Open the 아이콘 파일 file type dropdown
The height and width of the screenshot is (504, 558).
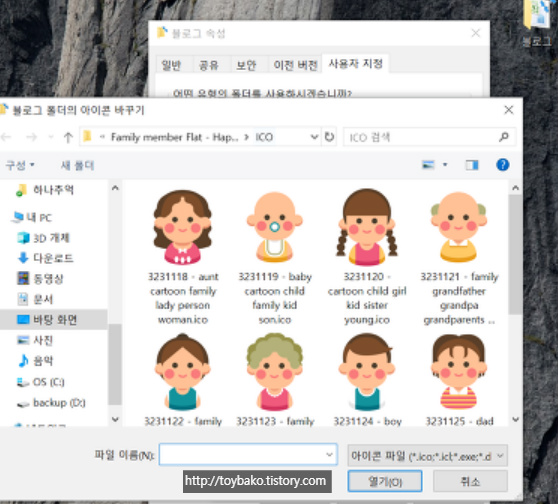point(427,456)
